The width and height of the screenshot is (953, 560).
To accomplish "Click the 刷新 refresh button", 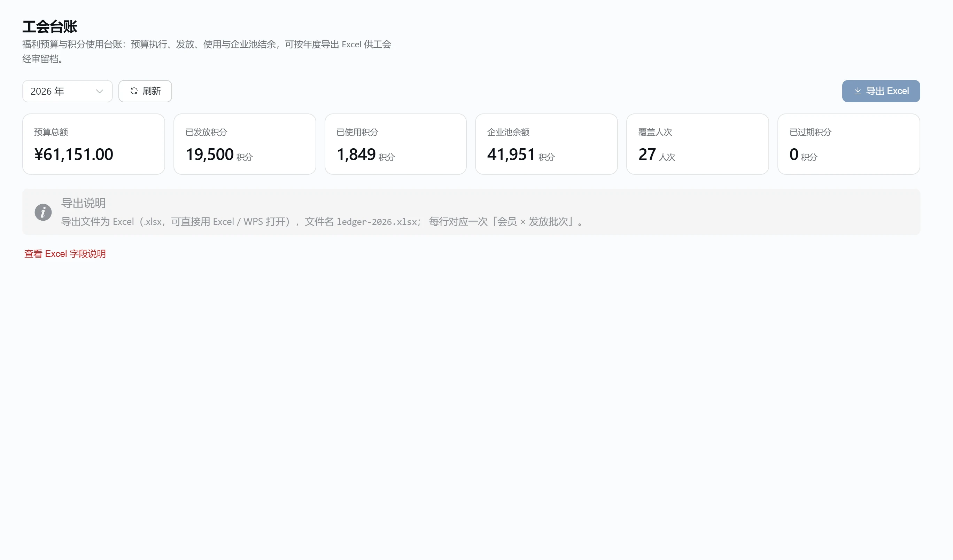I will [145, 91].
